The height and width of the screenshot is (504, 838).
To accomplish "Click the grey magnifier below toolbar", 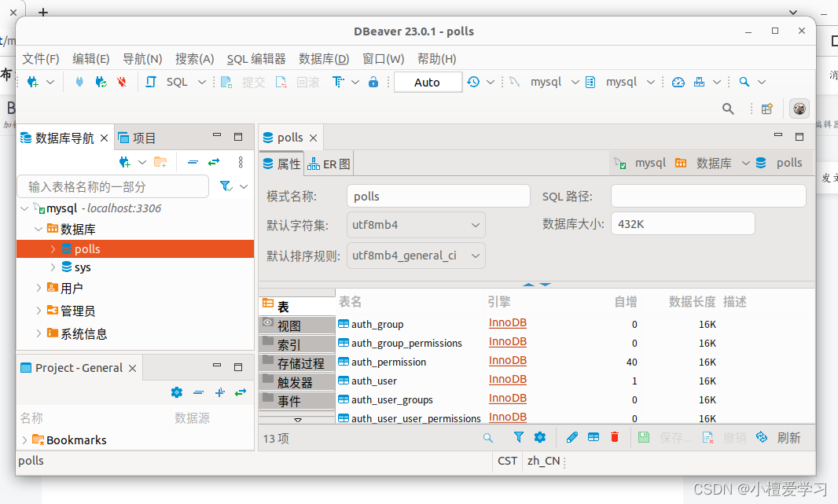I will [x=728, y=109].
